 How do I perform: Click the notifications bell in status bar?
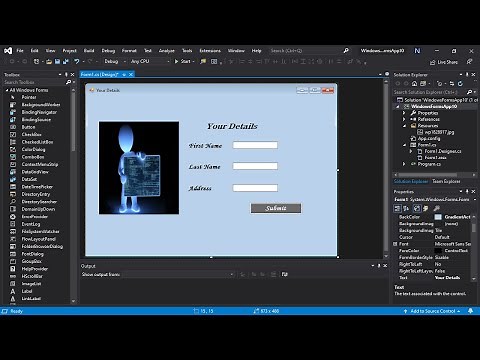[x=471, y=311]
